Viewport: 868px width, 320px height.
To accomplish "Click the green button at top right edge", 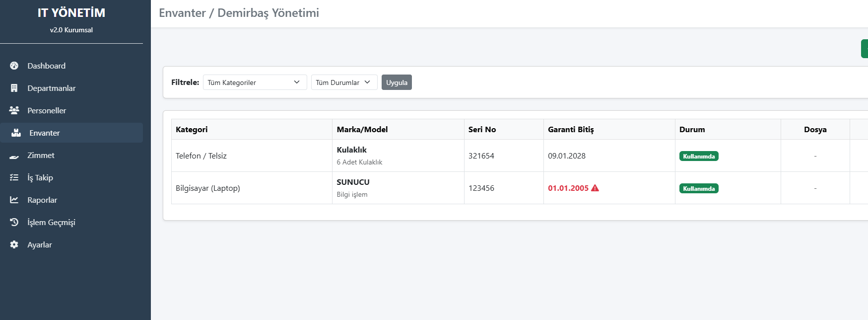I will click(864, 49).
